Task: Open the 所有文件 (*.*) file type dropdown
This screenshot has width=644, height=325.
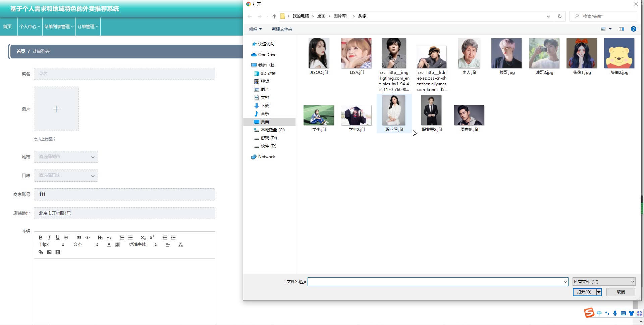Action: pos(604,282)
